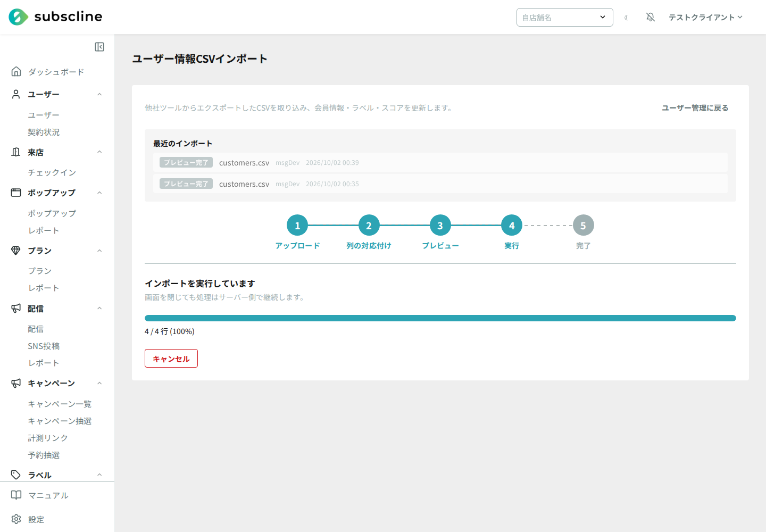Click the muted notification bell icon
766x532 pixels.
pyautogui.click(x=650, y=17)
